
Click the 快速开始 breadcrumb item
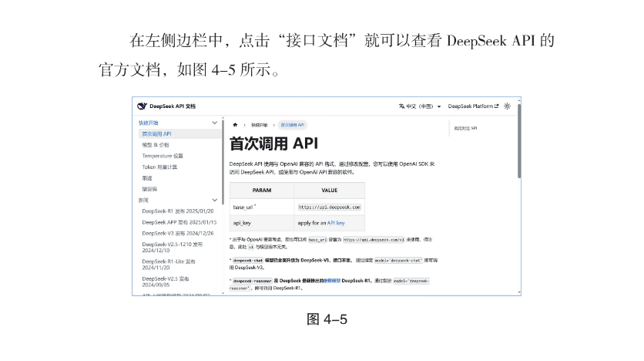(x=259, y=125)
